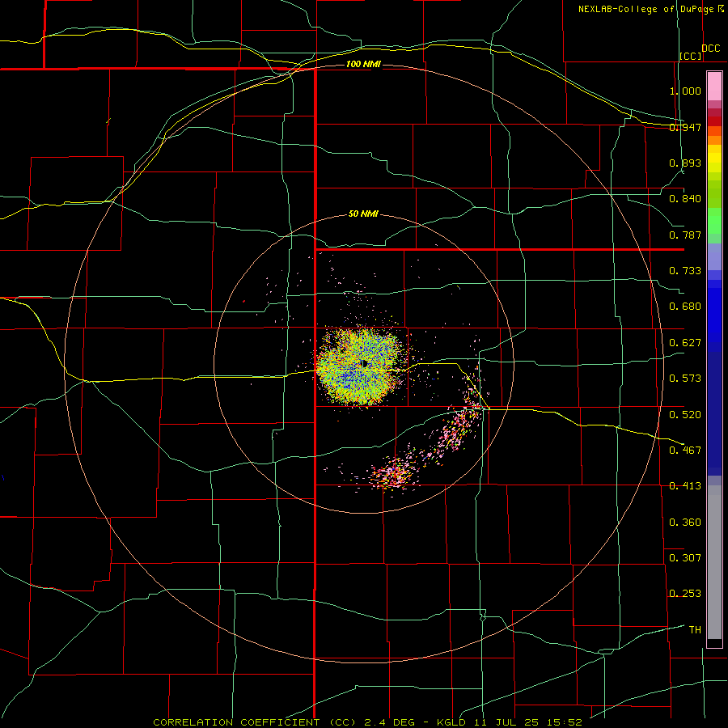Click the 0.360 value on the color scale

(x=685, y=523)
